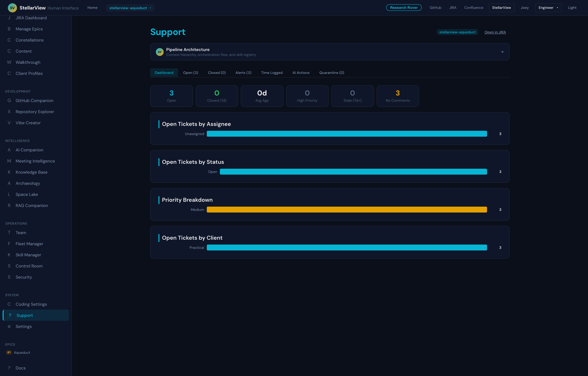Click the Closed (7d) stat card
The width and height of the screenshot is (588, 376).
pos(217,96)
